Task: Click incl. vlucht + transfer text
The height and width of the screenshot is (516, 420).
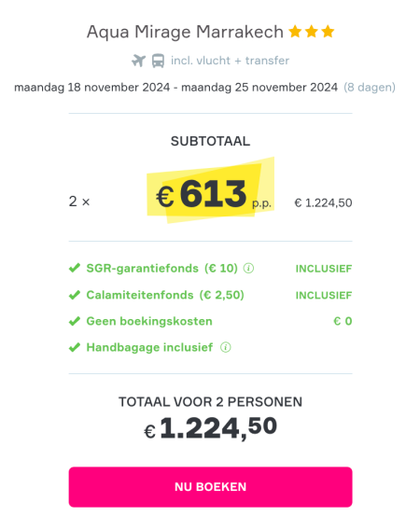Action: point(230,61)
